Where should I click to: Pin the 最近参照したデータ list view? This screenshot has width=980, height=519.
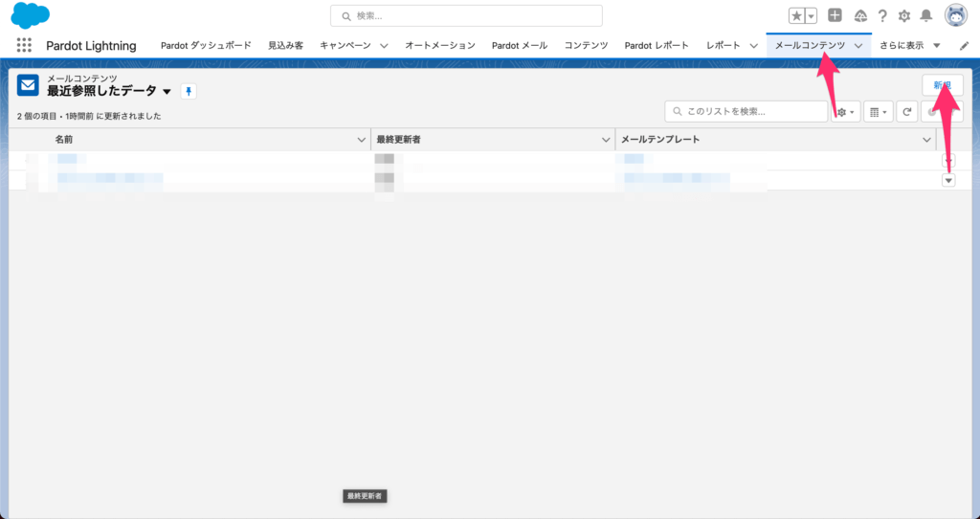point(189,91)
